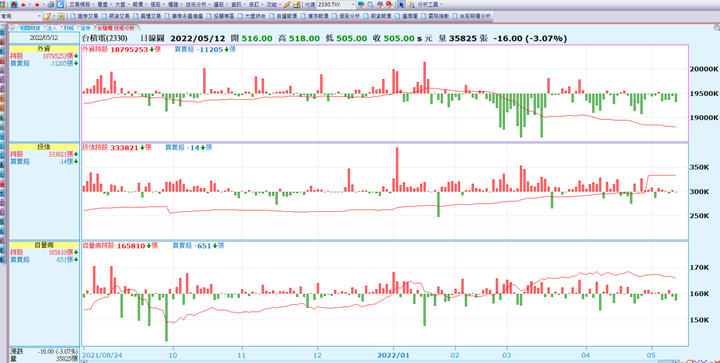This screenshot has width=720, height=363.
Task: Open the 台股期權分析 shortcut
Action: [x=472, y=16]
